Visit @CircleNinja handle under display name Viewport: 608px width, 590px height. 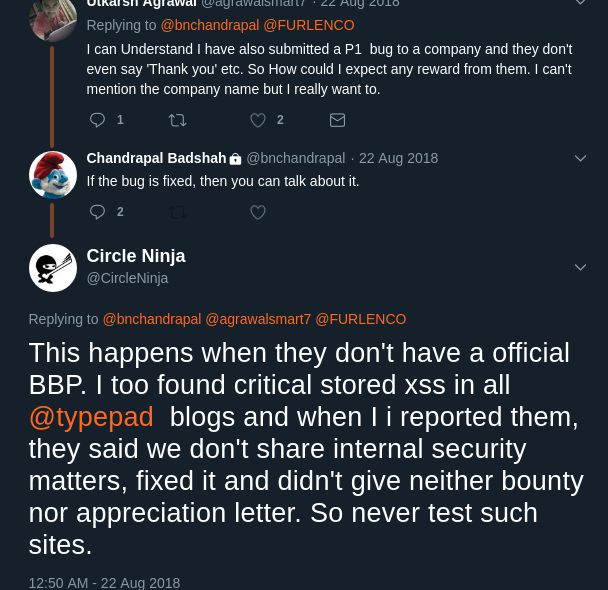tap(127, 278)
